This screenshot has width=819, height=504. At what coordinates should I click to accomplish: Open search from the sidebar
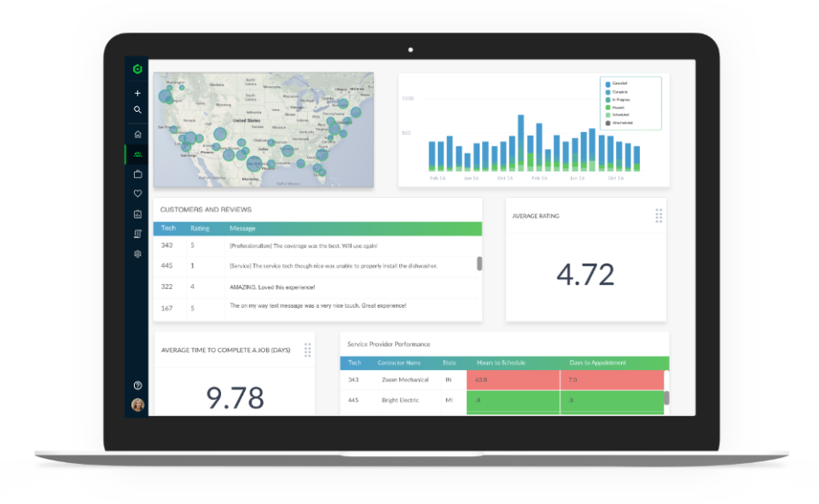(137, 109)
